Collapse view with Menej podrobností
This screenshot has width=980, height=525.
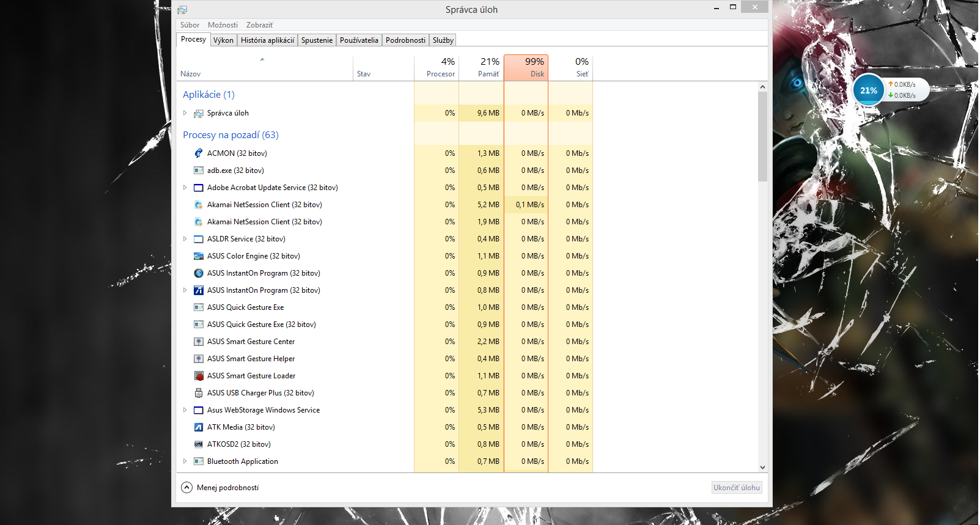[x=187, y=488]
